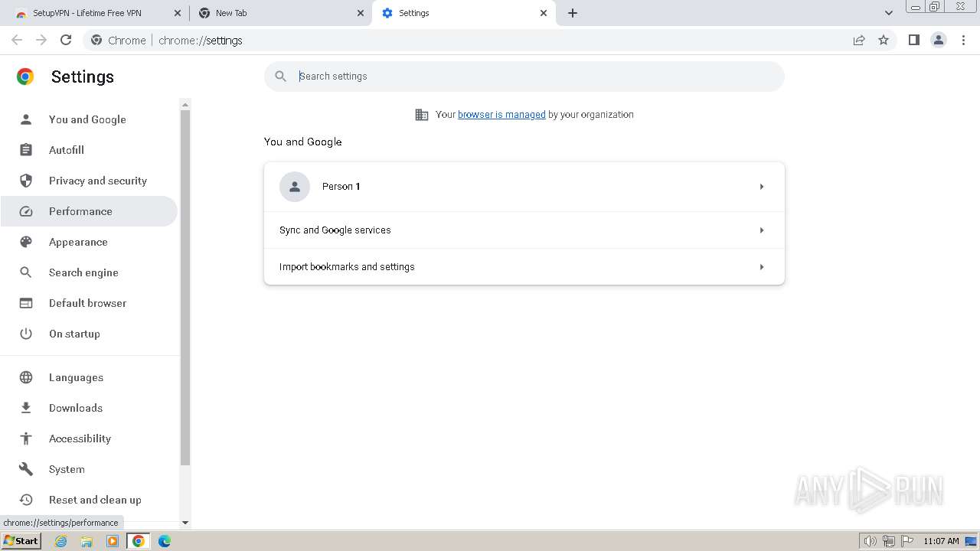The width and height of the screenshot is (980, 551).
Task: Click the Chrome taskbar button
Action: [x=138, y=541]
